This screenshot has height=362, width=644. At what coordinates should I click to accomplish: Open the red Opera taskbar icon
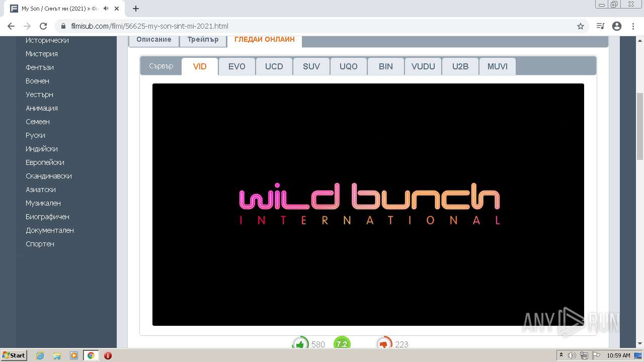108,355
